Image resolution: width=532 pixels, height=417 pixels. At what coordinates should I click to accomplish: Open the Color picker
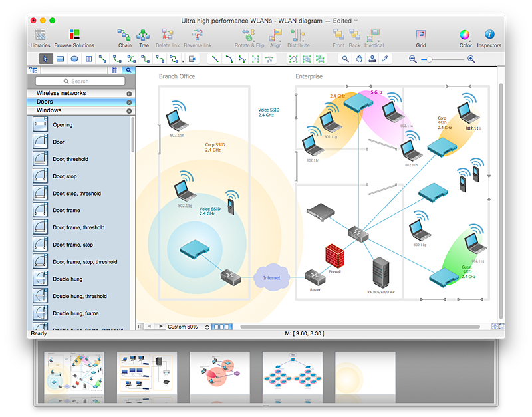tap(465, 38)
